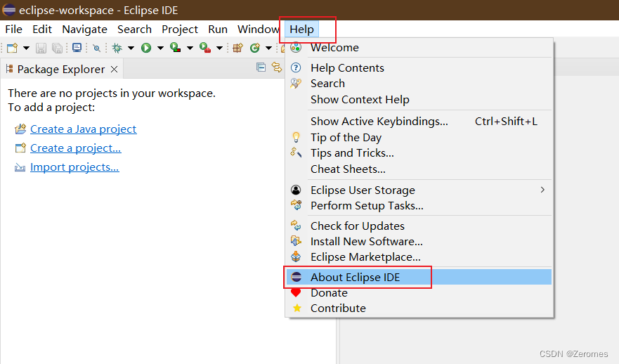
Task: Choose Show Context Help
Action: tap(419, 100)
